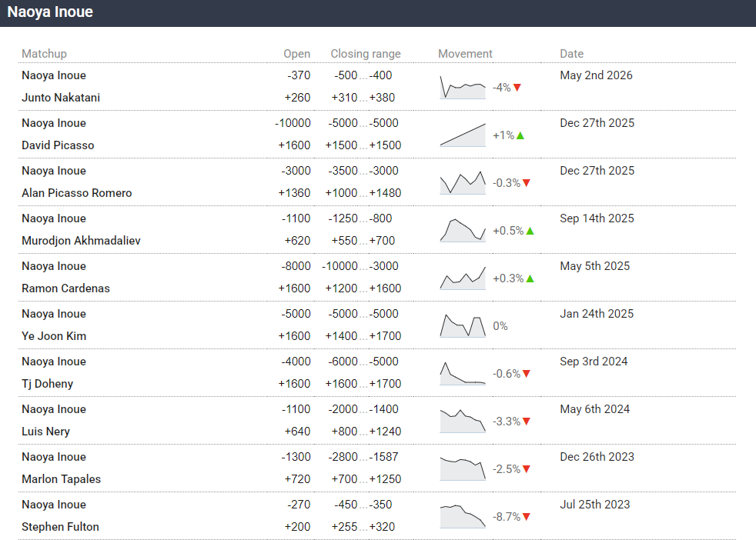The image size is (756, 540).
Task: Open Ramon Cardenas fighter link
Action: click(x=65, y=288)
